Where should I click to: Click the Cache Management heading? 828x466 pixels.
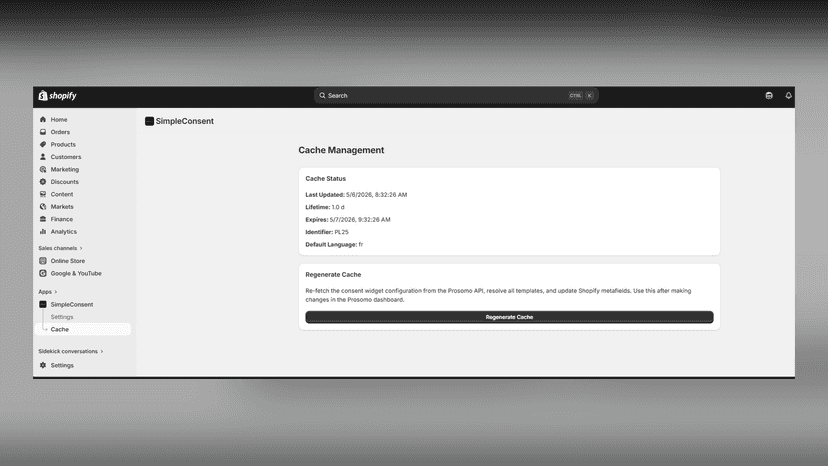(x=341, y=150)
